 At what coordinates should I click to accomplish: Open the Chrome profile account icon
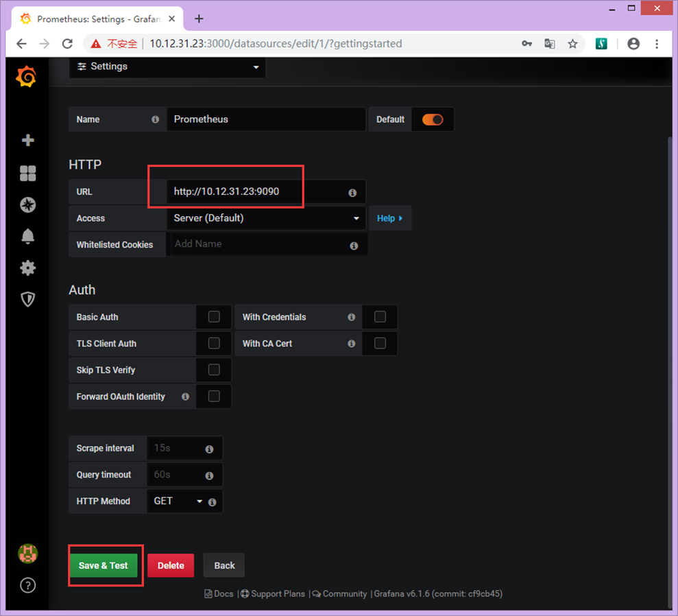point(633,44)
